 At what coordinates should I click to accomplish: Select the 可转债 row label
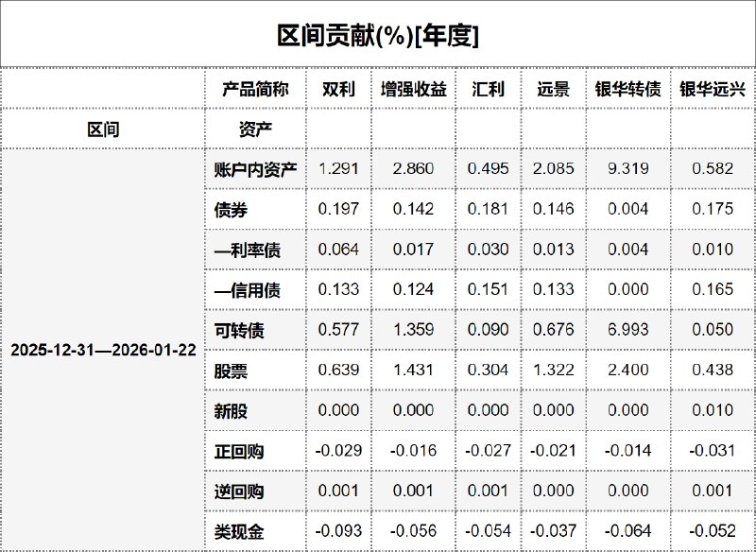click(x=239, y=330)
